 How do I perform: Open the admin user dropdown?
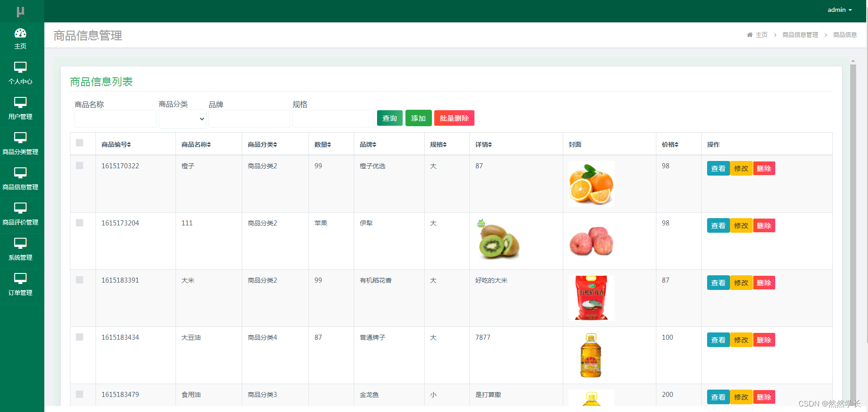point(840,10)
